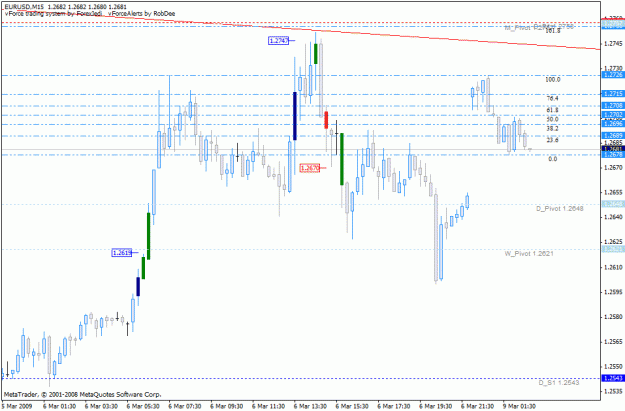Select the blue 1.2747 price label box
The height and width of the screenshot is (411, 625).
click(279, 41)
